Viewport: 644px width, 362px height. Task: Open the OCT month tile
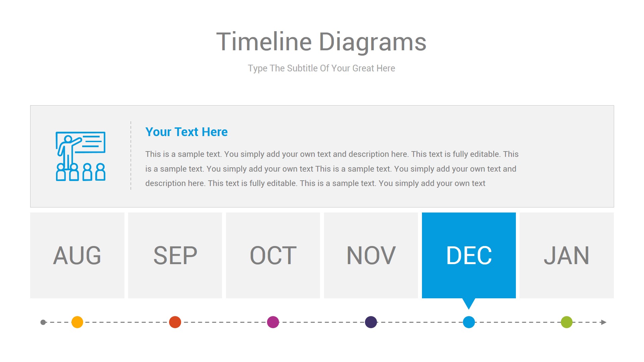(x=273, y=255)
